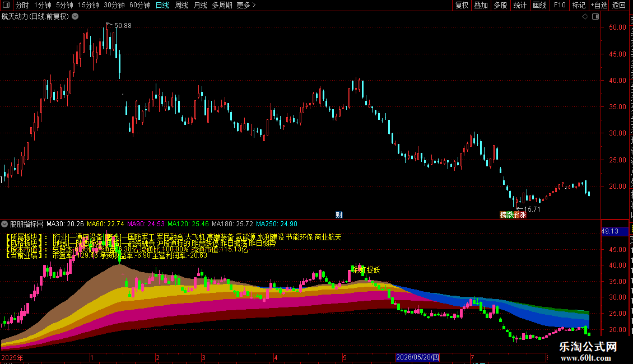Click the 15.71 low price label
633x364 pixels.
point(532,209)
